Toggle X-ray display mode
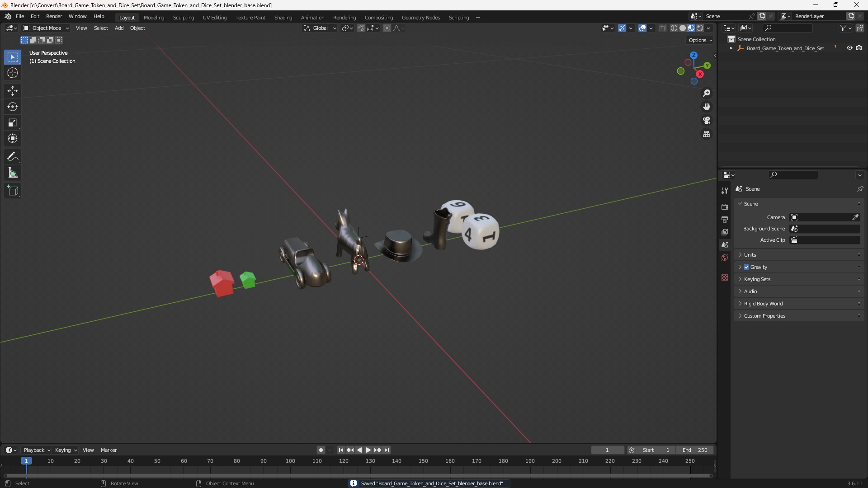The height and width of the screenshot is (488, 868). 663,28
